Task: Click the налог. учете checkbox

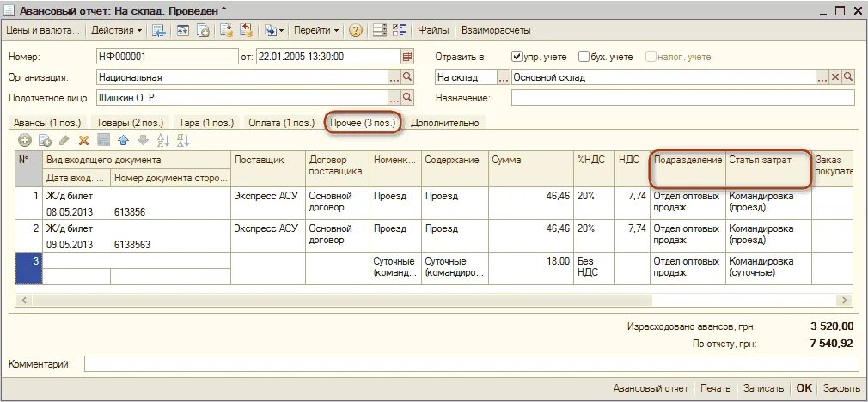Action: tap(651, 57)
